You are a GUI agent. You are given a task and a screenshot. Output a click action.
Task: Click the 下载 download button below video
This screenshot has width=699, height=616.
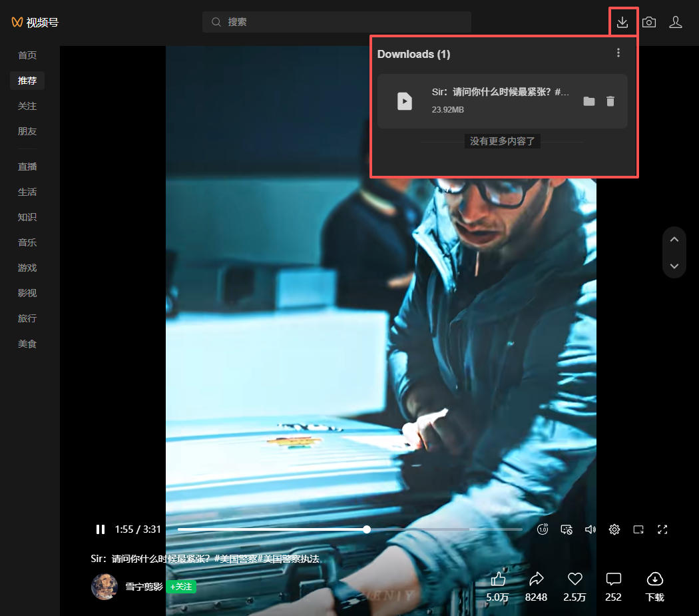[655, 585]
